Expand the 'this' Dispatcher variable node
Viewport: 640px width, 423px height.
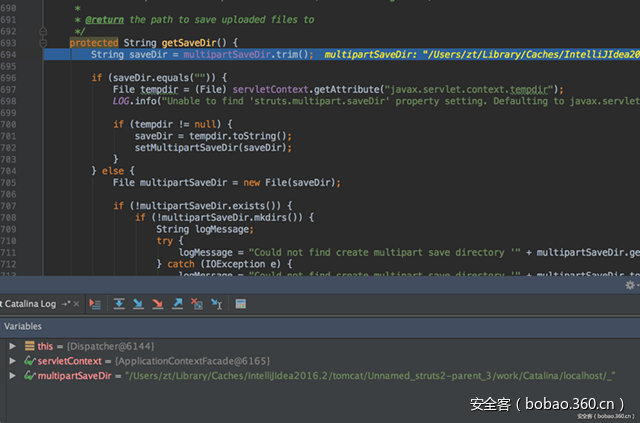pos(12,345)
